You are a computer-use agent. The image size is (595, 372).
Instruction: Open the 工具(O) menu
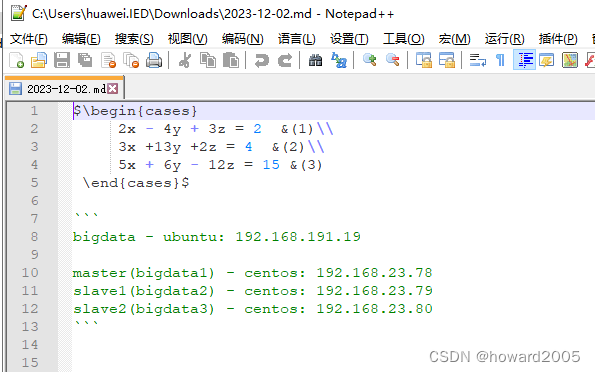pos(403,39)
